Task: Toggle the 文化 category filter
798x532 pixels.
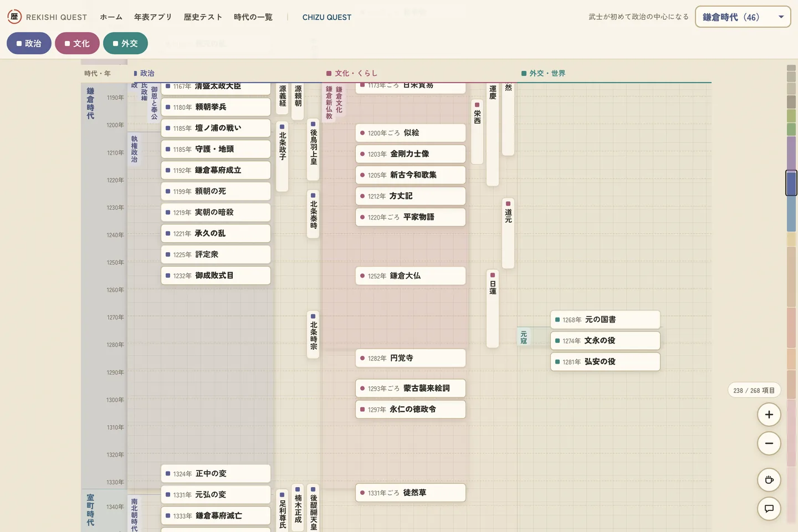Action: pos(77,43)
